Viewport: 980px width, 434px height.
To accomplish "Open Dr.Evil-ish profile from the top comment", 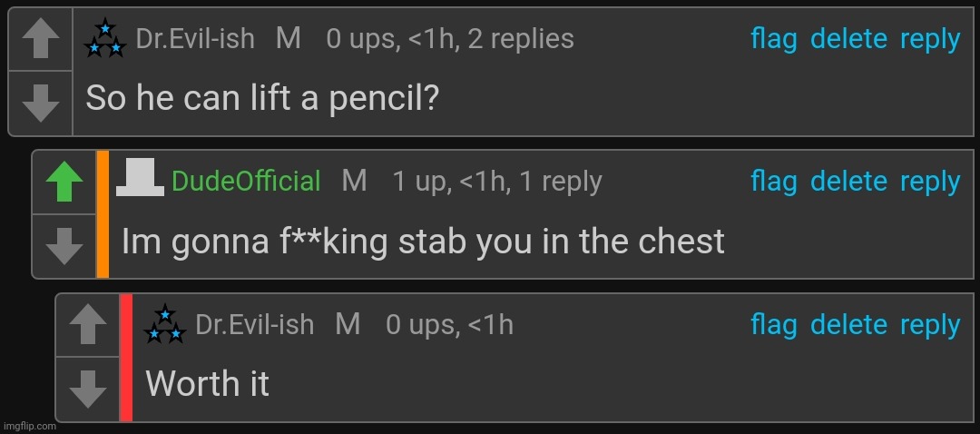I will click(x=195, y=39).
